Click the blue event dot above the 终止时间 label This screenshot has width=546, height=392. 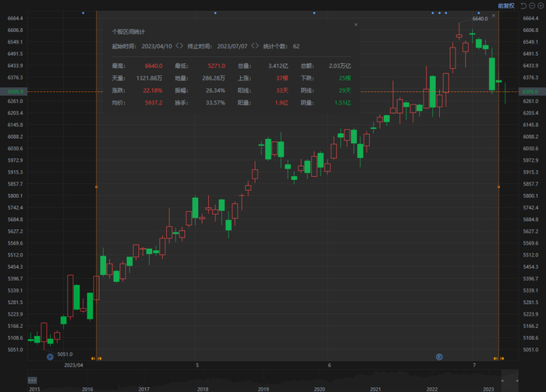215,13
